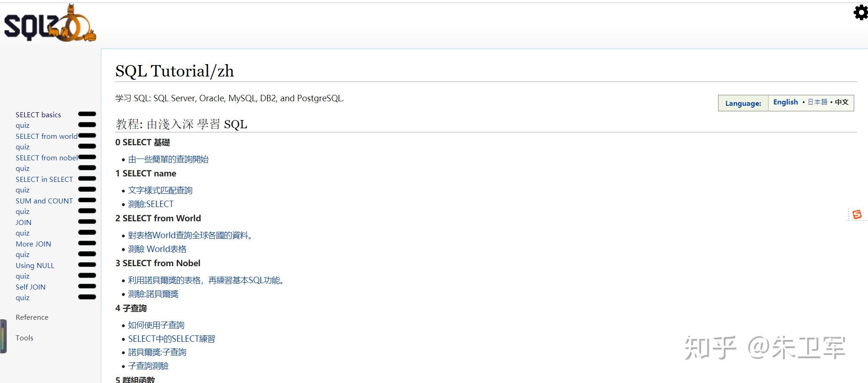The image size is (868, 383).
Task: Click the volume meter widget at left edge
Action: (3, 336)
